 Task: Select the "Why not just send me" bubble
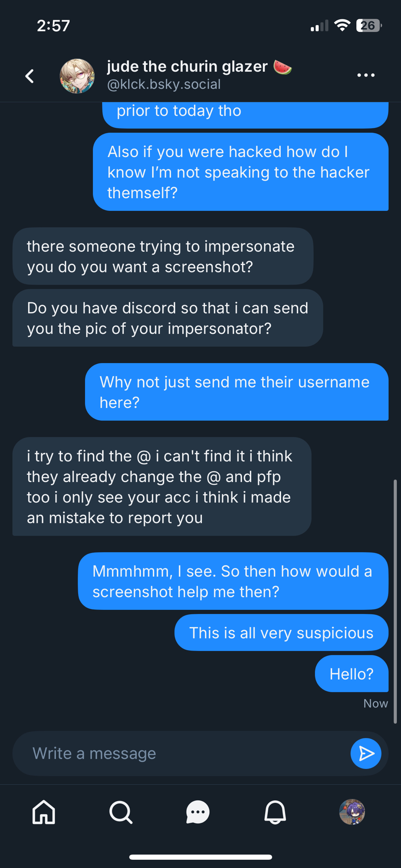click(237, 392)
